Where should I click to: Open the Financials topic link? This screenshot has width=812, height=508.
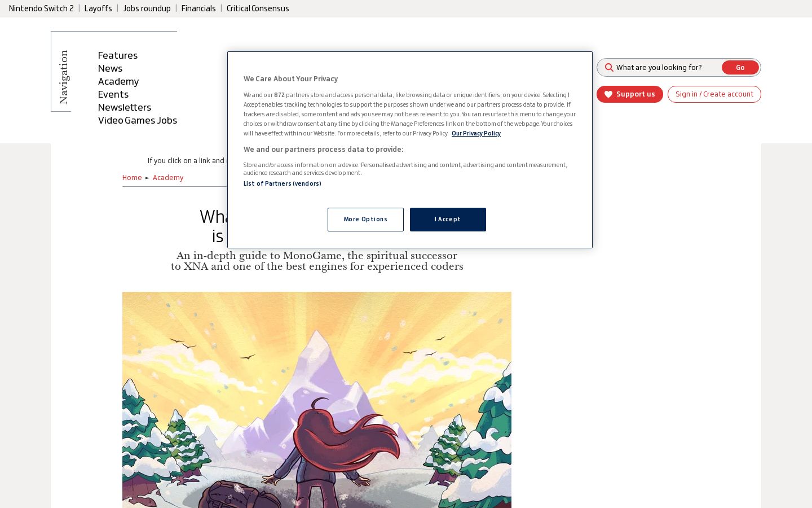click(198, 8)
